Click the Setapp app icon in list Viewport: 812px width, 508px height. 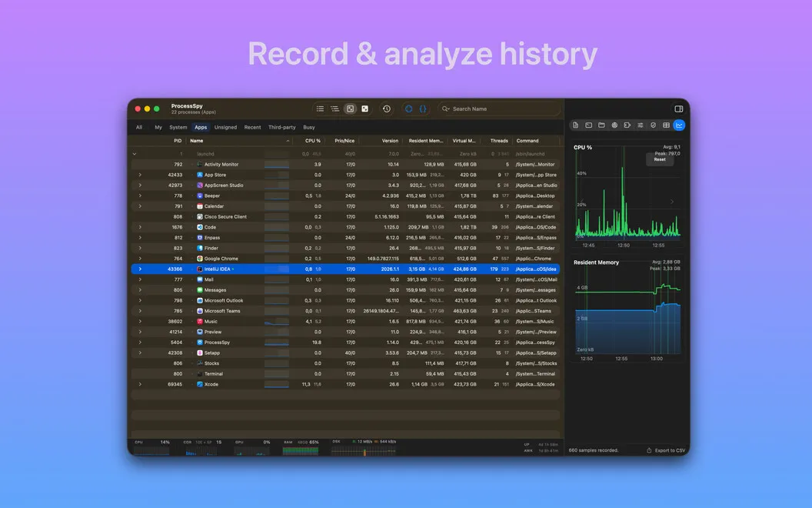200,353
